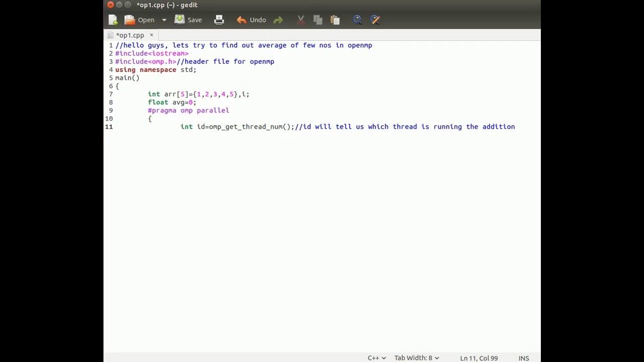
Task: Save the file with the Save button
Action: point(188,20)
